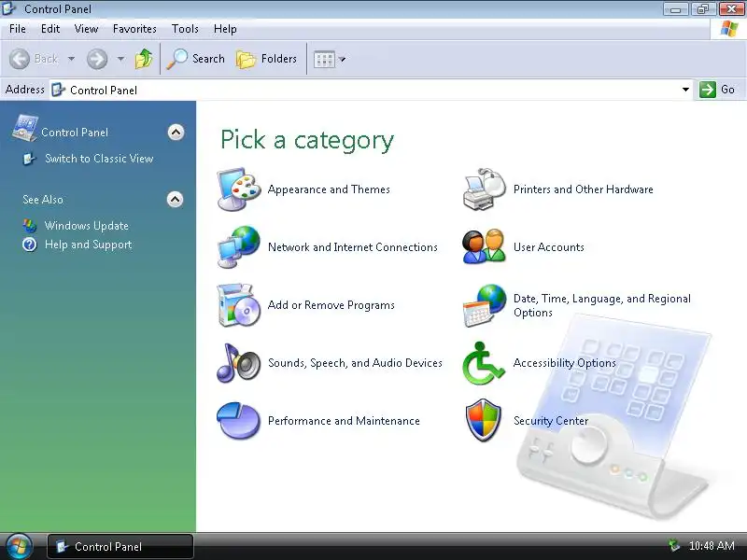Viewport: 747px width, 560px height.
Task: Open the Tools menu
Action: 185,29
